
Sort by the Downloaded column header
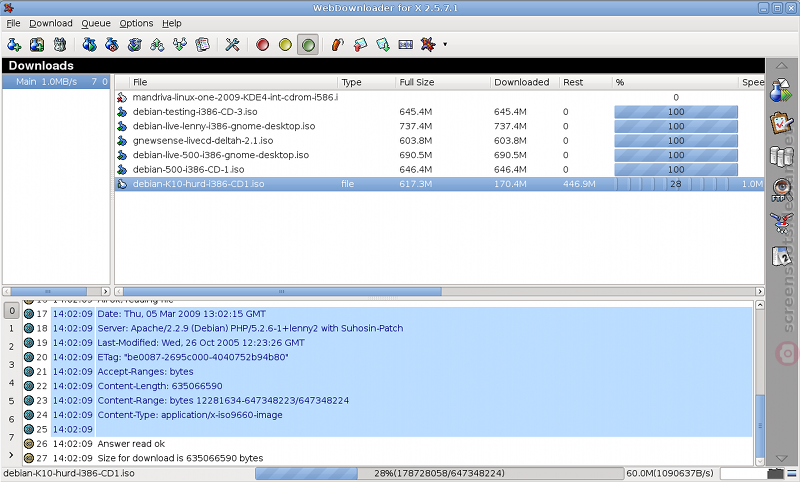pyautogui.click(x=524, y=82)
